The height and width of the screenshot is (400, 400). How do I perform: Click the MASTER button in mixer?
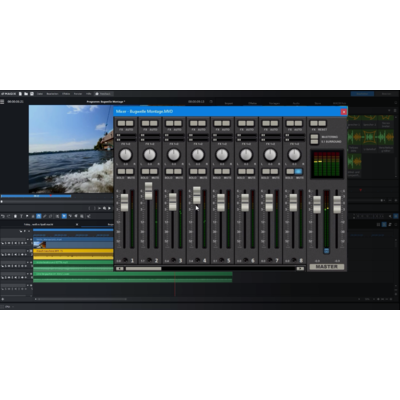tap(327, 267)
